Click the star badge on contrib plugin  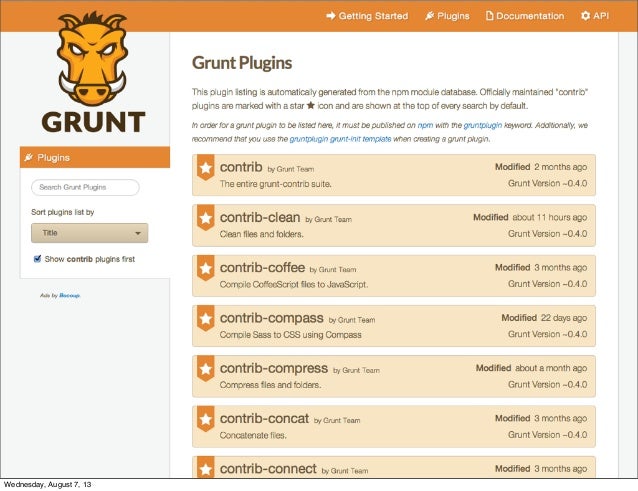(205, 167)
